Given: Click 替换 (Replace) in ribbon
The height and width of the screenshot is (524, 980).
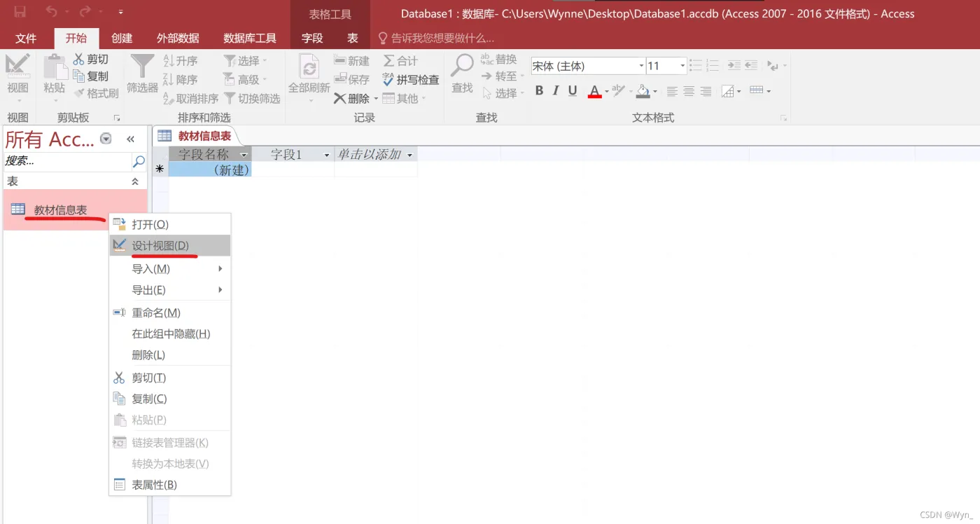Looking at the screenshot, I should (499, 60).
